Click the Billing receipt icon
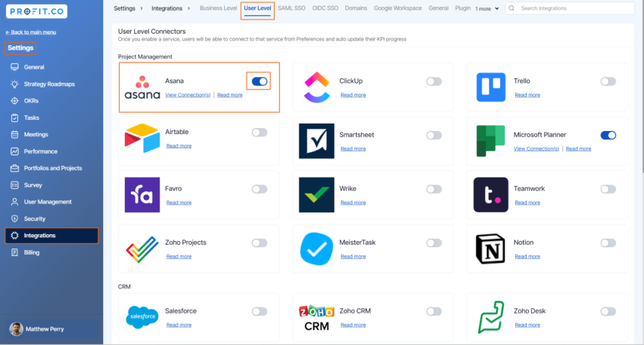The image size is (644, 345). tap(15, 252)
